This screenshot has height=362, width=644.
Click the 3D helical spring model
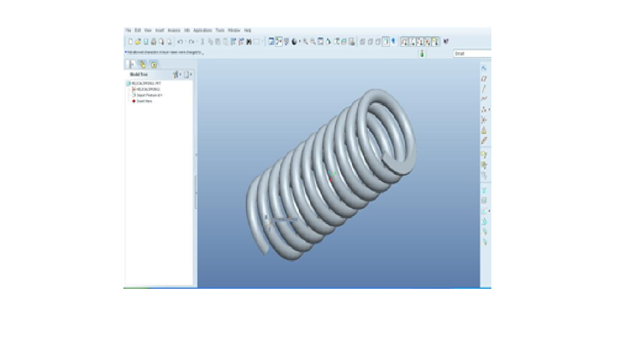(330, 174)
